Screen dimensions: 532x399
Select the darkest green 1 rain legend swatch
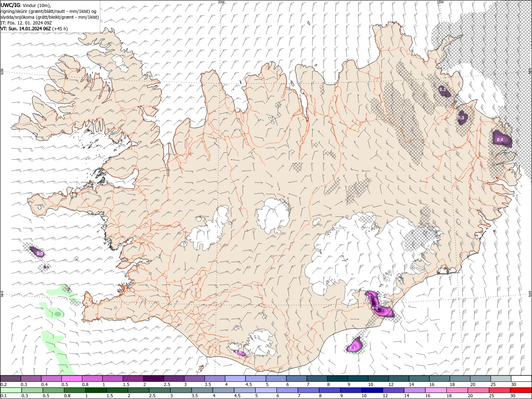(x=96, y=390)
